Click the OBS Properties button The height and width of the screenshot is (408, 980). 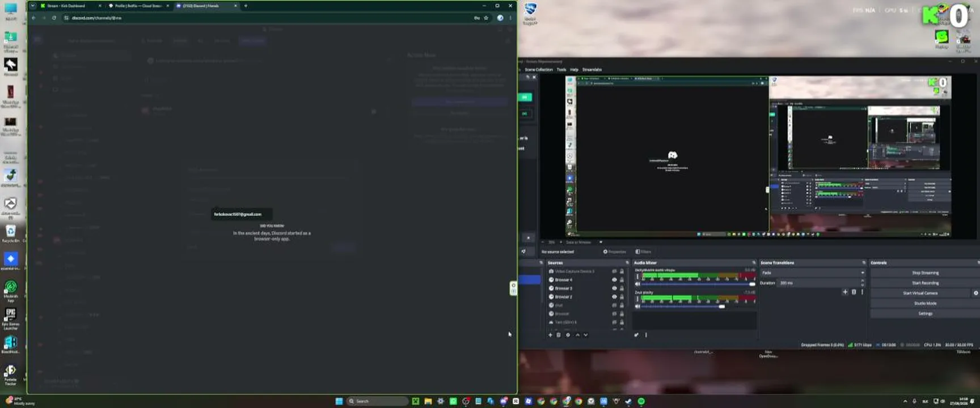(x=615, y=252)
